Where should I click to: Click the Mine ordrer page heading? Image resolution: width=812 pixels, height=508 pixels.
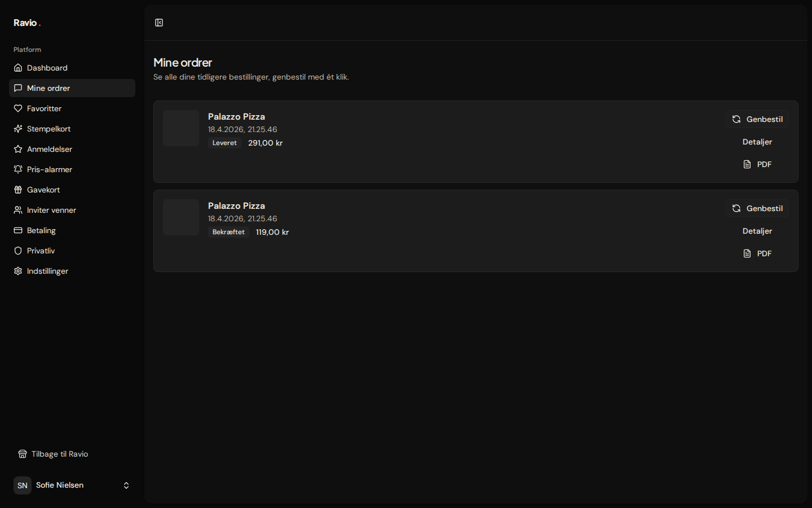coord(183,63)
